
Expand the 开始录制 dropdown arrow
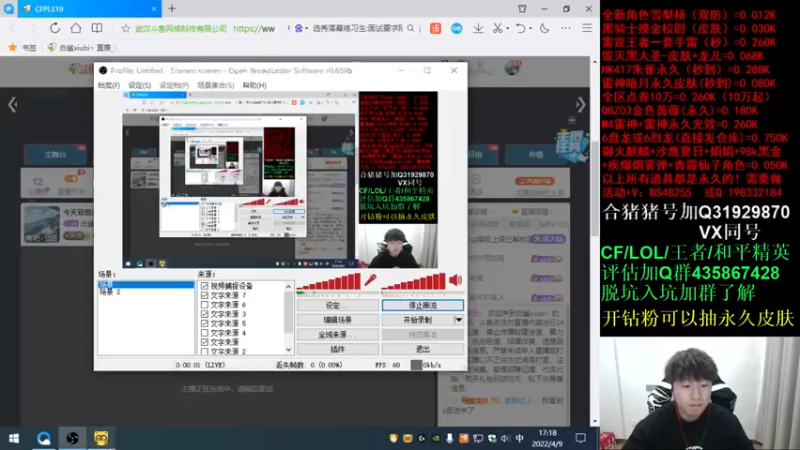pos(458,320)
